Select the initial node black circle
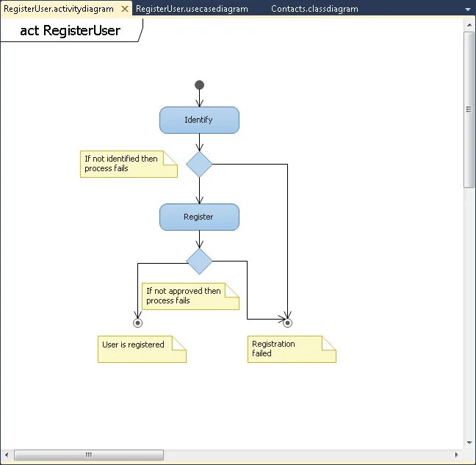 199,84
